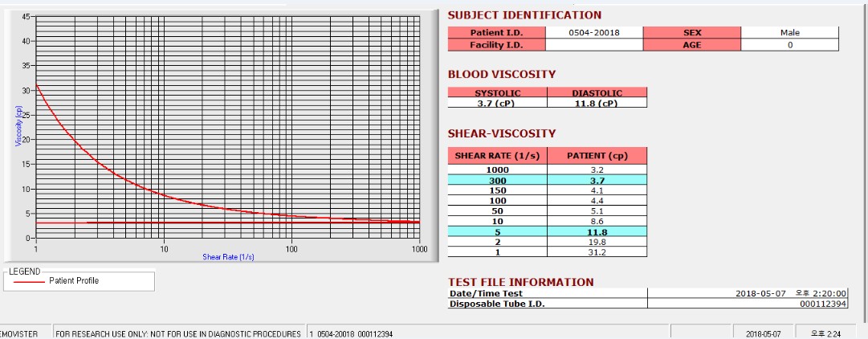
Task: Click the Shear Rate (1/s) axis label
Action: [x=228, y=257]
